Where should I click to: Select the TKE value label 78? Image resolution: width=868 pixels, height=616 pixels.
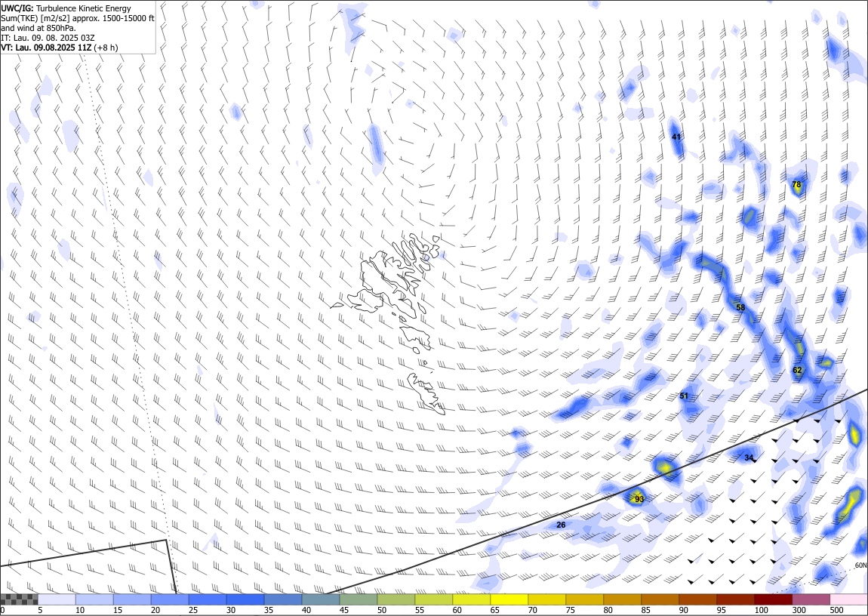[796, 184]
